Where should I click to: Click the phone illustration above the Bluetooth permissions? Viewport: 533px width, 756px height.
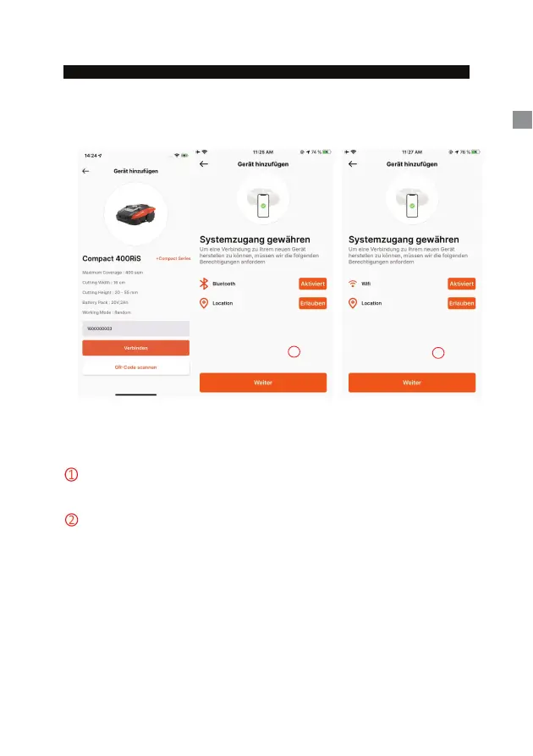coord(263,206)
